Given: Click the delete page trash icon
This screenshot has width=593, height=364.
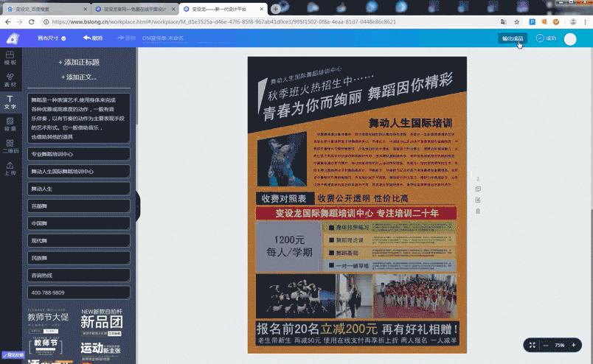Looking at the screenshot, I should tap(478, 211).
